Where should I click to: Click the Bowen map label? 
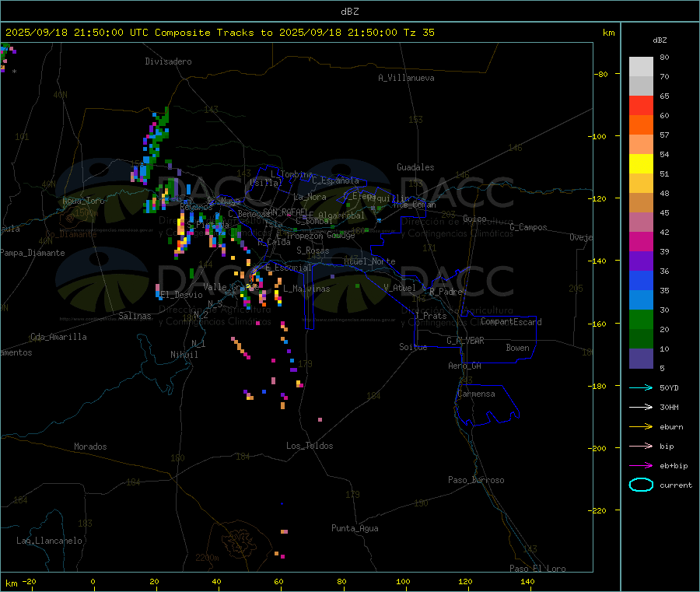pos(517,348)
